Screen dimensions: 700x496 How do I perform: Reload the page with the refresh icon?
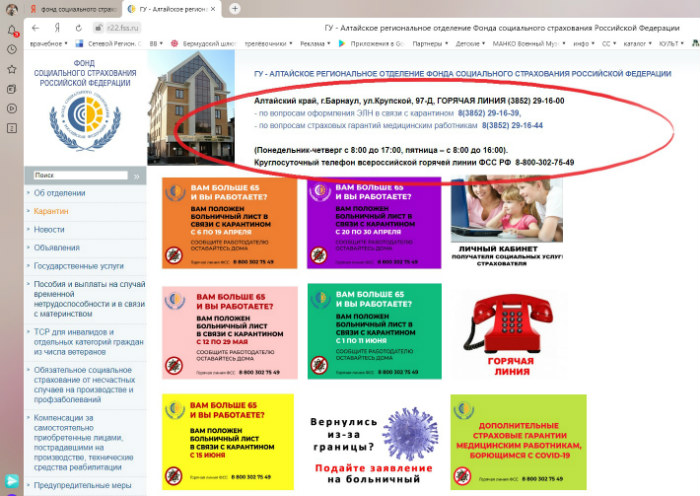coord(79,28)
